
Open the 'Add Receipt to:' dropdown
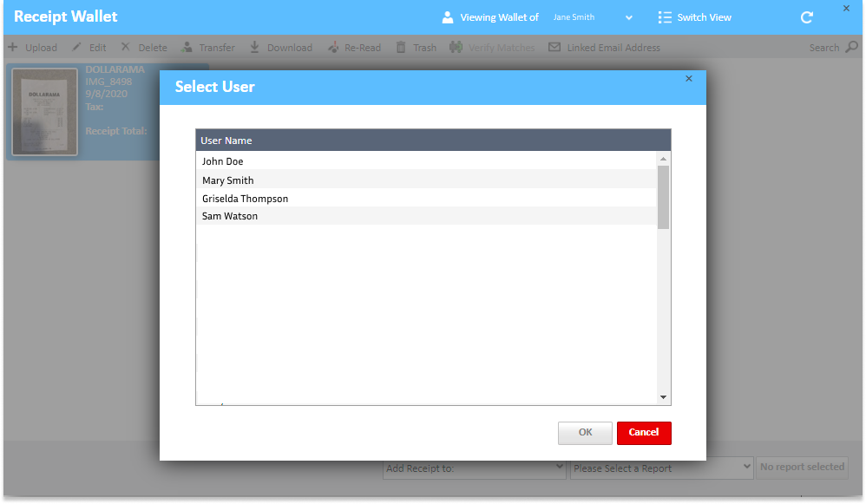pyautogui.click(x=475, y=468)
